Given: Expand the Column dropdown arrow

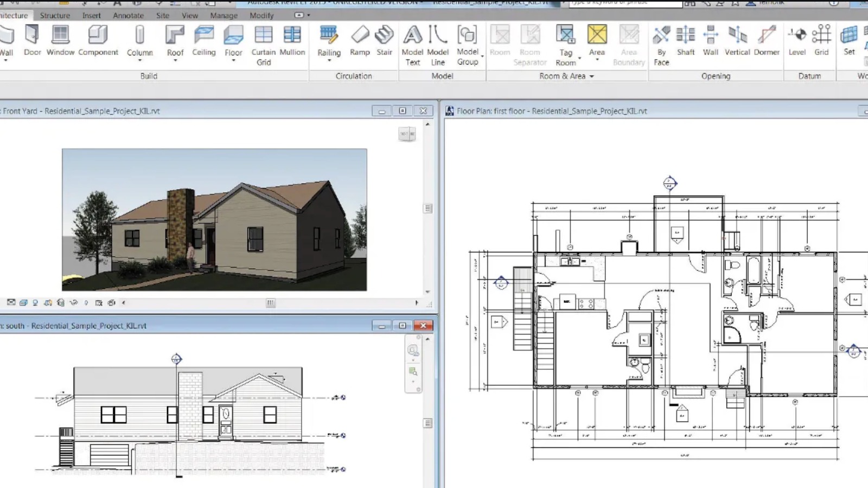Looking at the screenshot, I should pos(139,60).
